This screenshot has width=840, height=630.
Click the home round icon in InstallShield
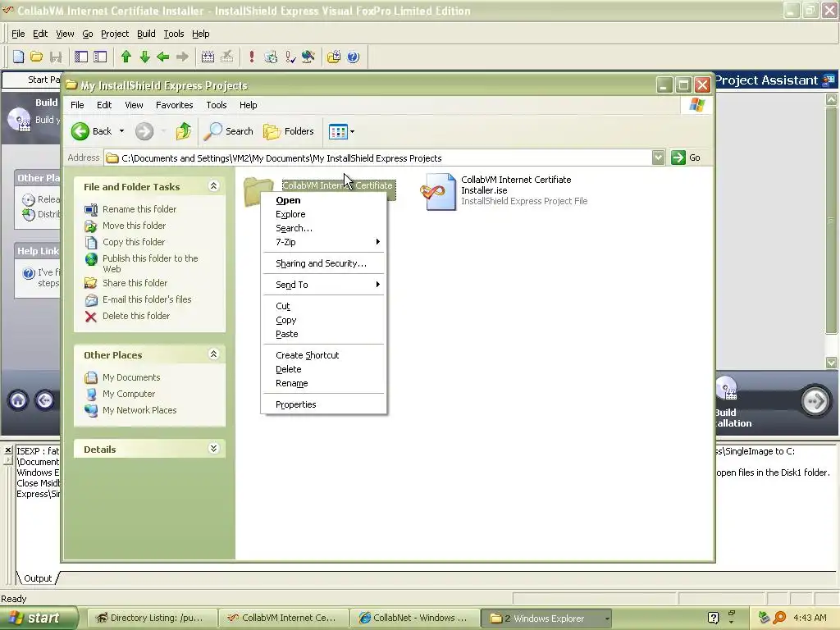click(18, 400)
